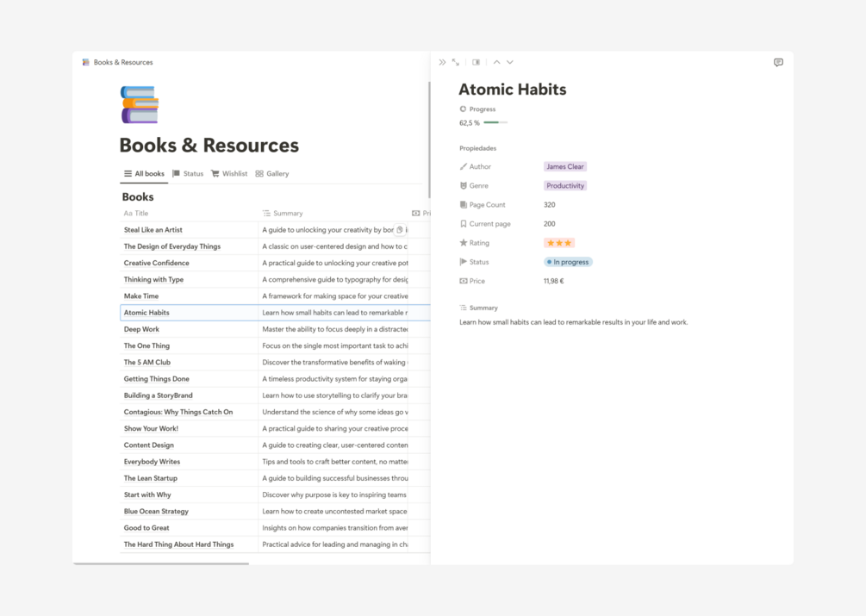Open the Deep Work book row
The height and width of the screenshot is (616, 866).
[141, 329]
